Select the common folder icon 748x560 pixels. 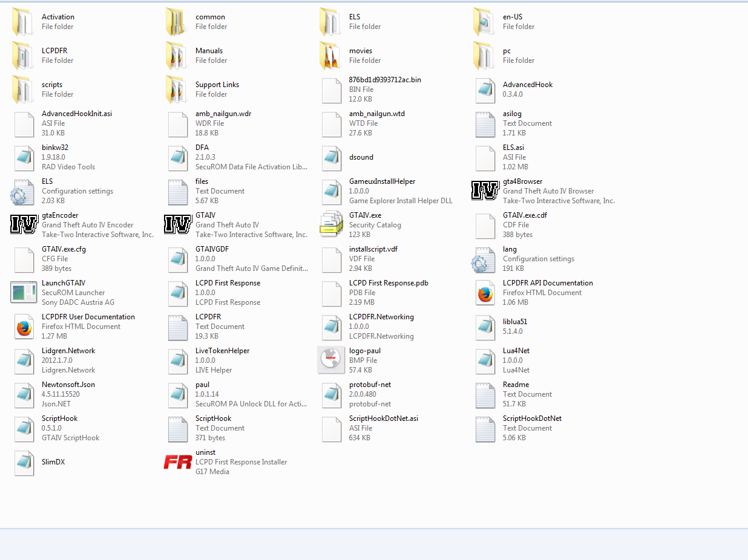(177, 22)
